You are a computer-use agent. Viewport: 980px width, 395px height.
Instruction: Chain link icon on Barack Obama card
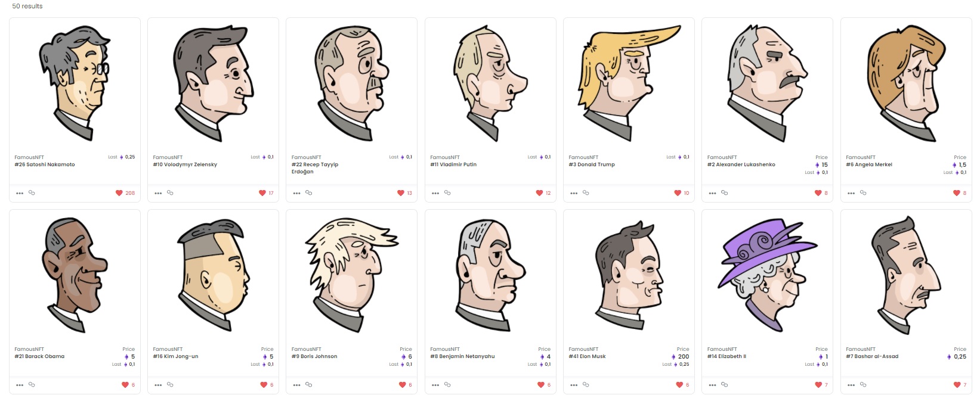[x=32, y=385]
